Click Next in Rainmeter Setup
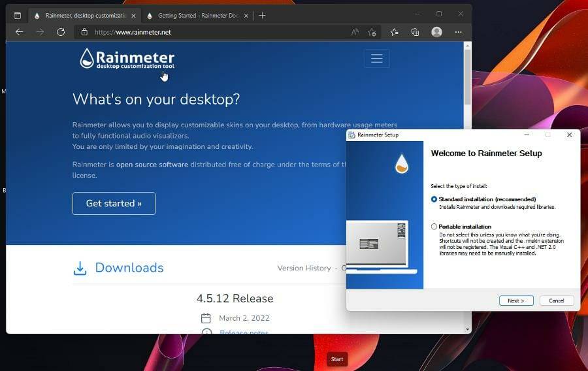588x371 pixels. click(516, 300)
